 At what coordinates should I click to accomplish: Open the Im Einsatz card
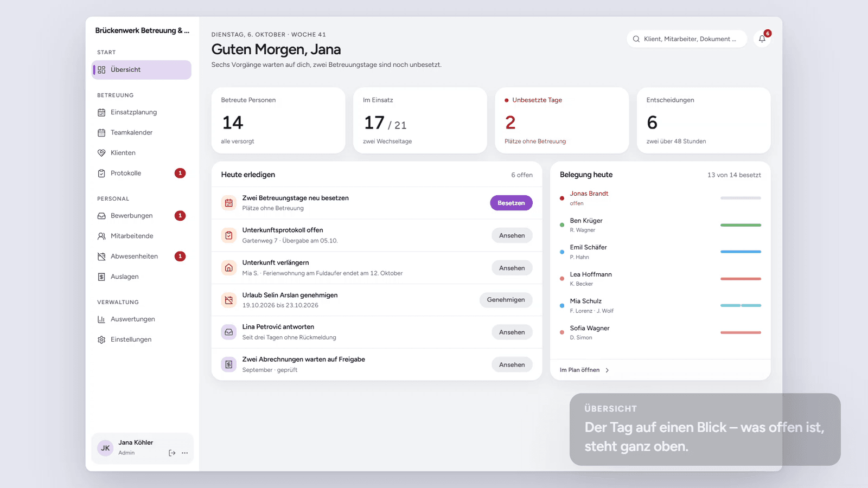point(420,120)
